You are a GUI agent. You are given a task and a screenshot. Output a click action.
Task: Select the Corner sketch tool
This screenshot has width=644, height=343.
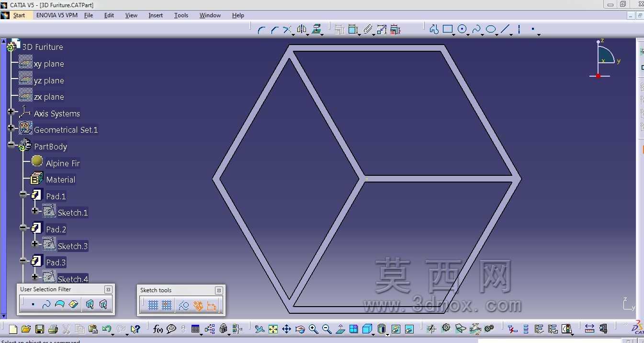pos(261,30)
